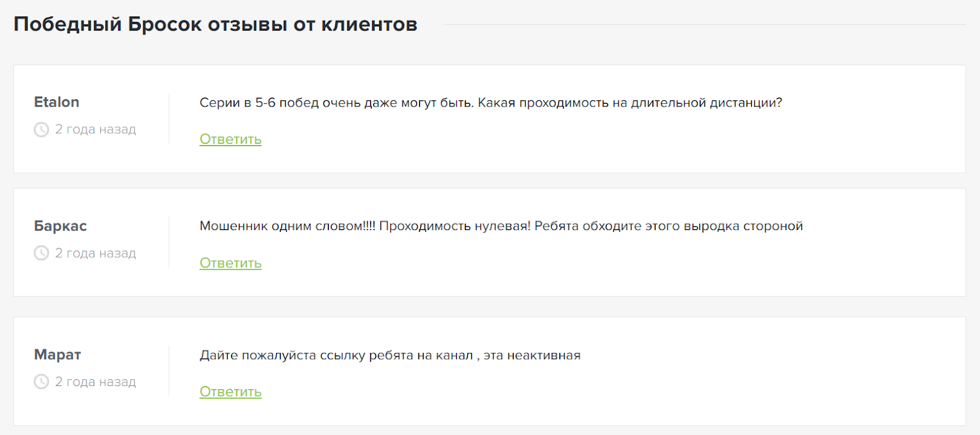The width and height of the screenshot is (980, 435).
Task: Select the Etalon author name
Action: tap(57, 102)
